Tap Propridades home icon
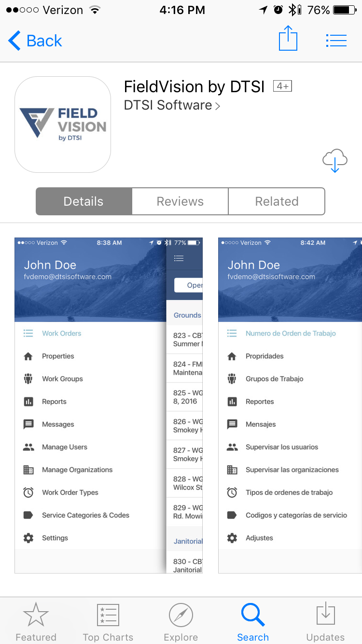The image size is (362, 644). coord(232,356)
